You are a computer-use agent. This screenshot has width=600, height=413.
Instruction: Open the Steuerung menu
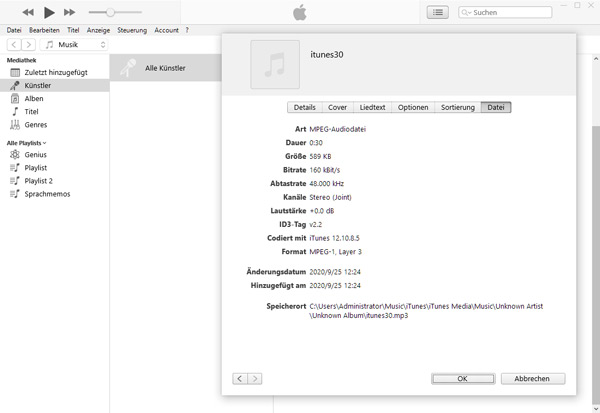click(132, 30)
